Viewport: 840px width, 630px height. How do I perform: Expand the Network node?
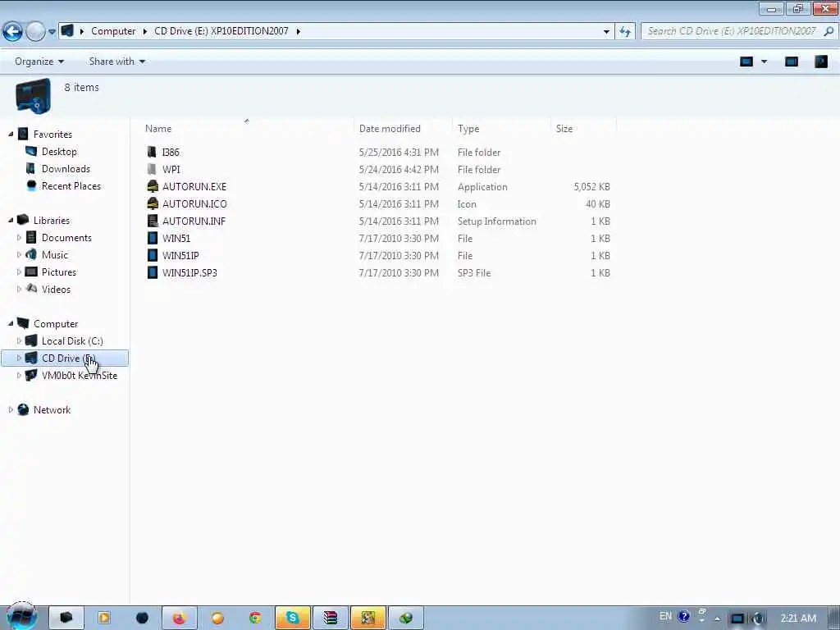(11, 410)
